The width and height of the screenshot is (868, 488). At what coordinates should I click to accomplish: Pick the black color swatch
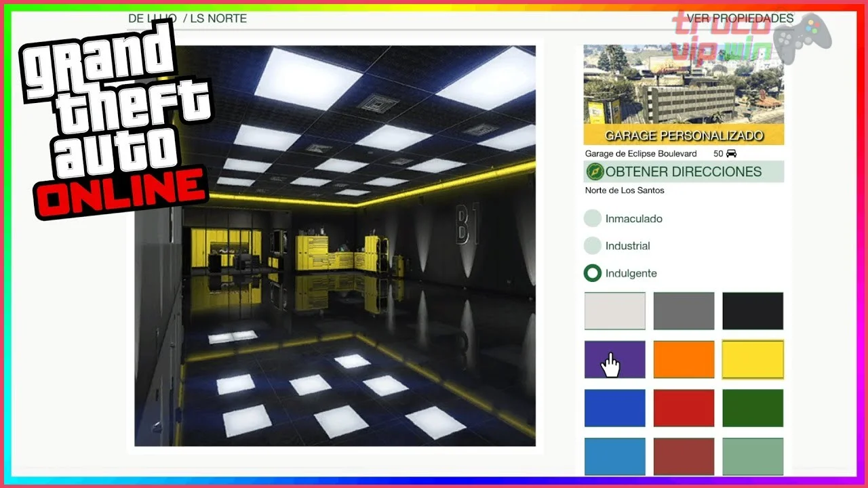[x=753, y=311]
